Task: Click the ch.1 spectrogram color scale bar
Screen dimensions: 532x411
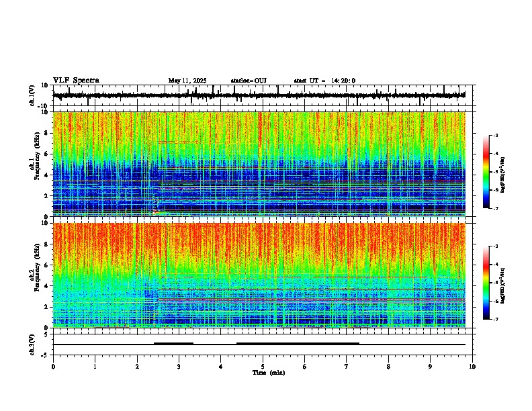Action: tap(486, 172)
